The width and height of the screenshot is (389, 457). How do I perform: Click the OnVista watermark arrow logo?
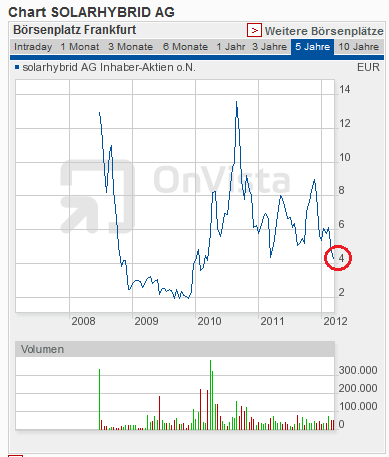click(x=97, y=196)
